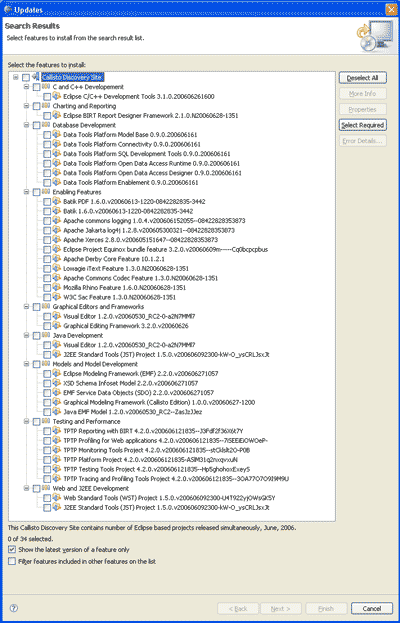Select the TPTP Monitoring Tools Project row
This screenshot has height=623, width=400.
click(x=157, y=450)
